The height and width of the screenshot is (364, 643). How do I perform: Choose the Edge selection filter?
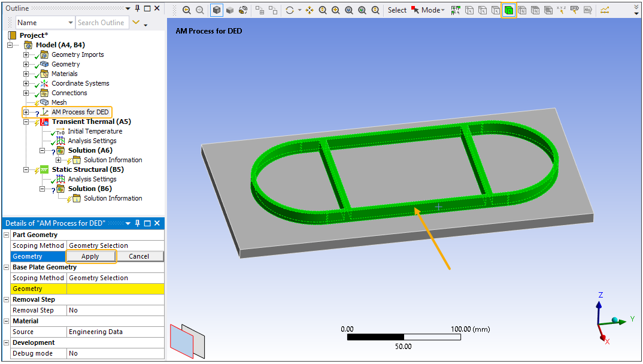pos(483,10)
